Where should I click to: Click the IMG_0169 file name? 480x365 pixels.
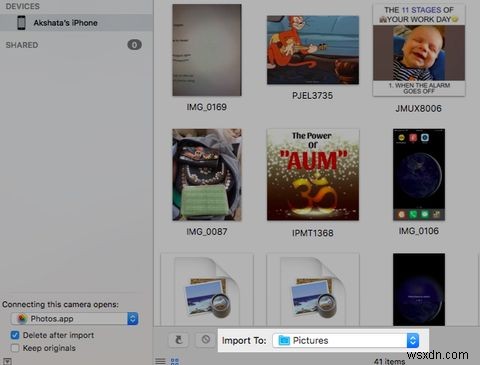207,107
